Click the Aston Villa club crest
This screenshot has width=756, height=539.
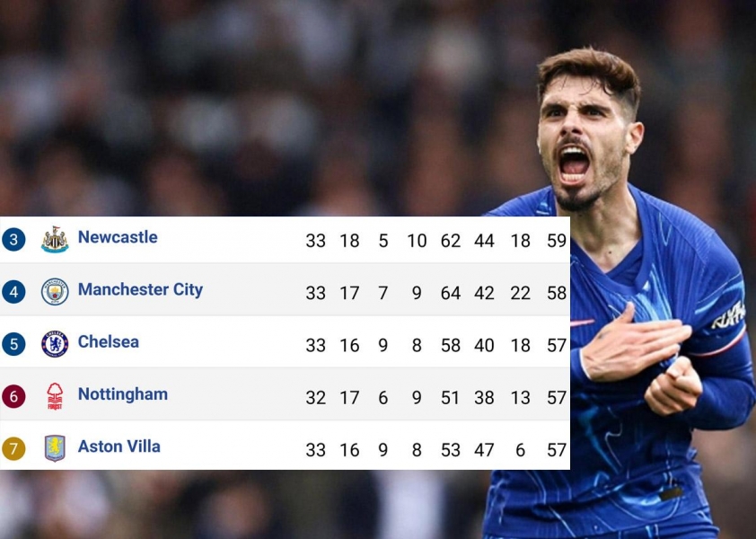click(x=55, y=448)
